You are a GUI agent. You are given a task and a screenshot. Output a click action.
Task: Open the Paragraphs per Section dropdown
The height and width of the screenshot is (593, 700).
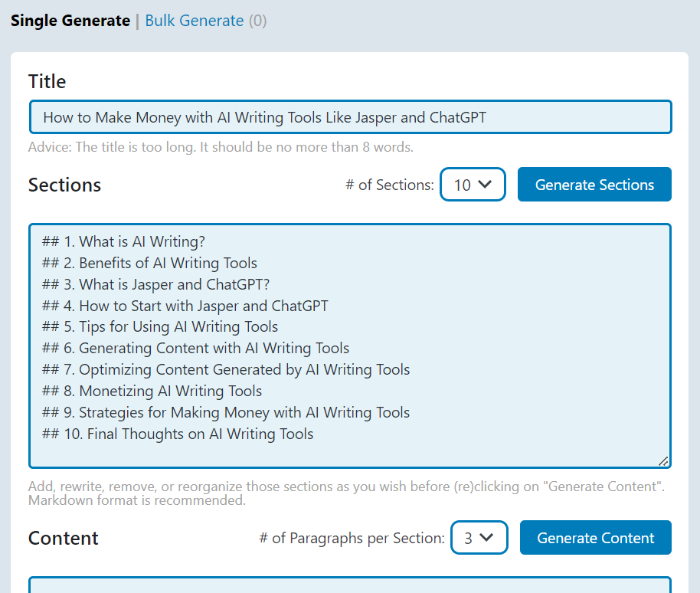coord(479,538)
